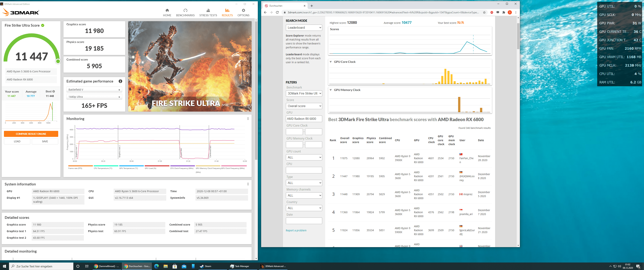Open System information three-dot menu
This screenshot has height=270, width=644.
coord(248,184)
